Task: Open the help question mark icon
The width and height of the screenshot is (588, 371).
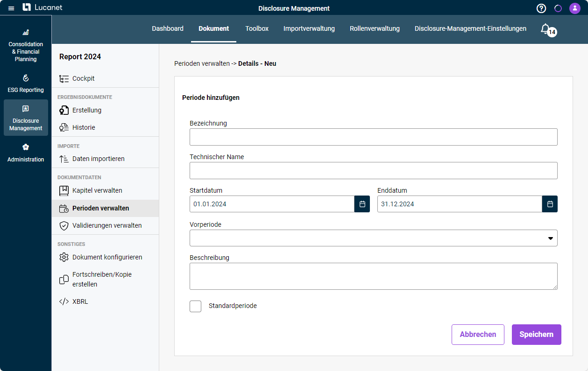Action: click(x=541, y=8)
